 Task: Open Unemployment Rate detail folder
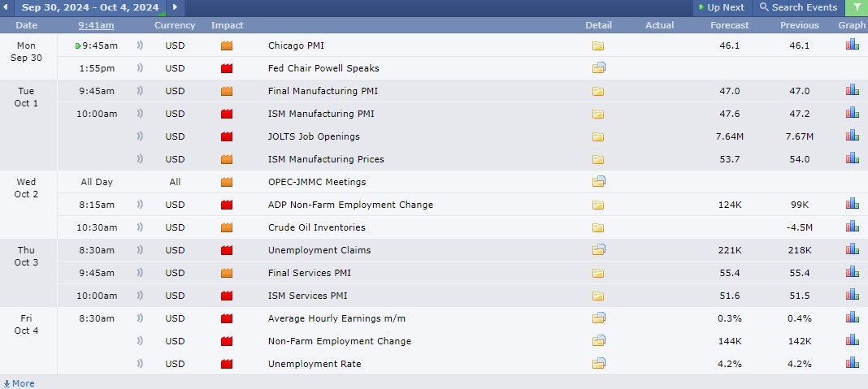[598, 363]
